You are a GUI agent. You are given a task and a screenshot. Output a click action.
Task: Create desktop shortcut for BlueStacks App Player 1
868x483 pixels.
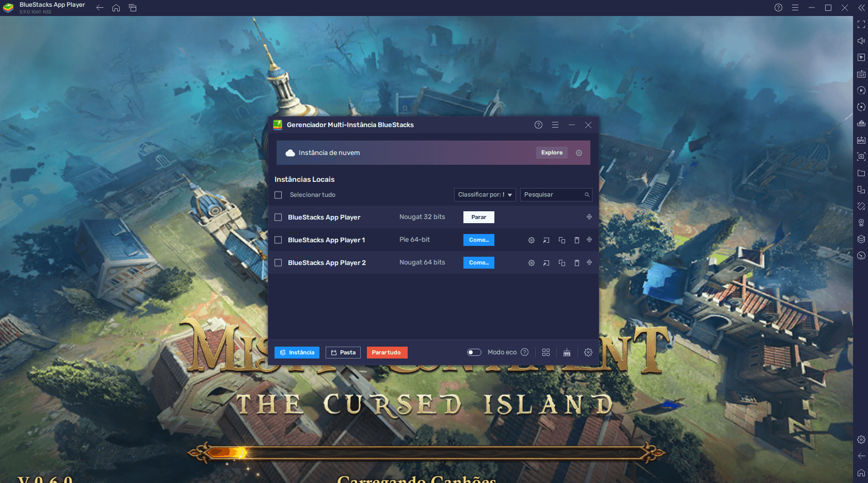(546, 240)
